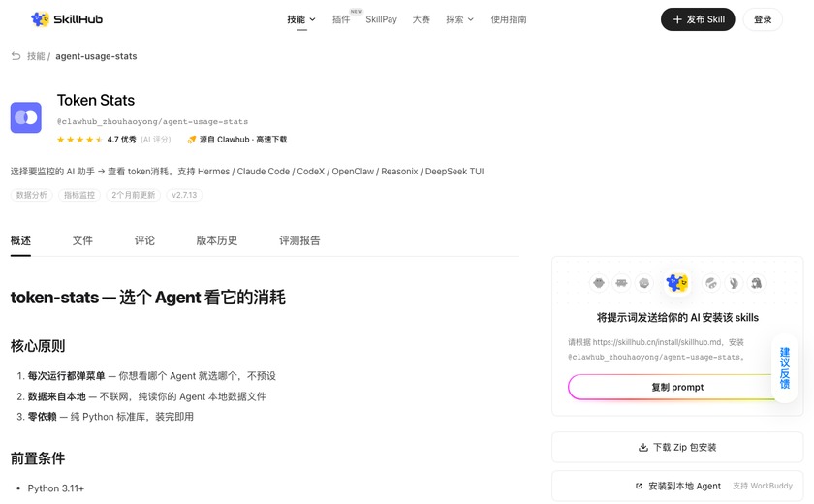Open the 插件 menu item

341,19
